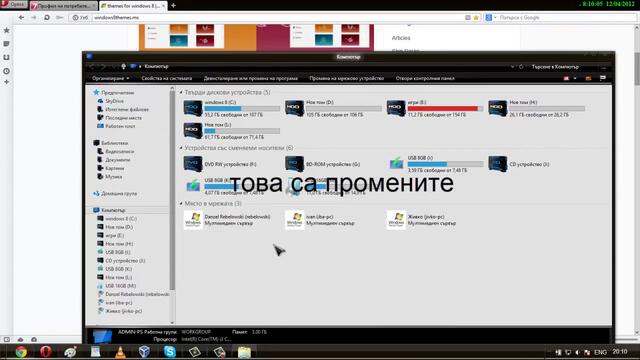
Task: Select Работен плот in navigation pane
Action: point(120,126)
